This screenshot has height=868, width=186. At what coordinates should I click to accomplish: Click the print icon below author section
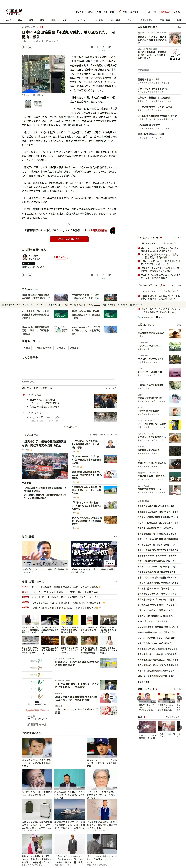(x=30, y=275)
